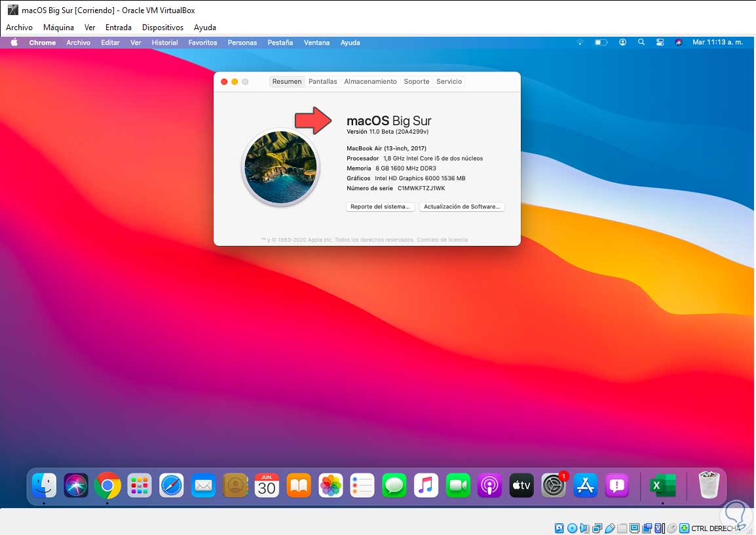Viewport: 756px width, 535px height.
Task: Open the Photos app icon
Action: coord(331,485)
